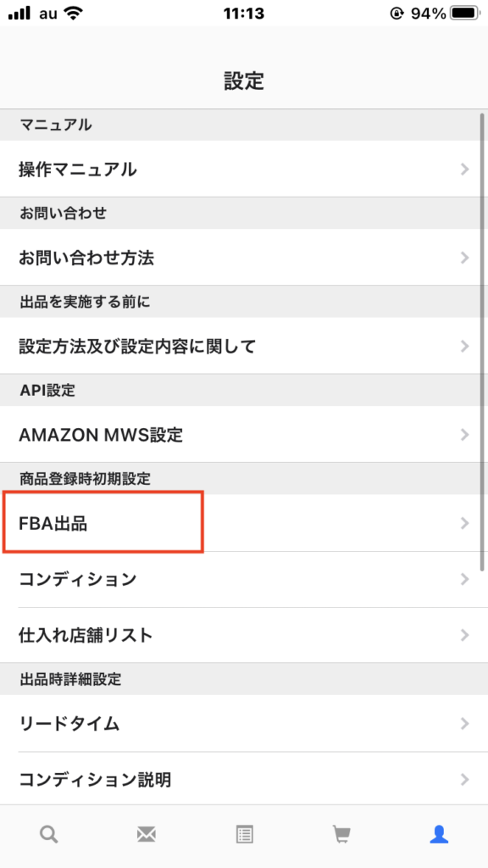Screen dimensions: 488x868
Task: Open the AMAZON MWS設定 entry
Action: (x=102, y=435)
